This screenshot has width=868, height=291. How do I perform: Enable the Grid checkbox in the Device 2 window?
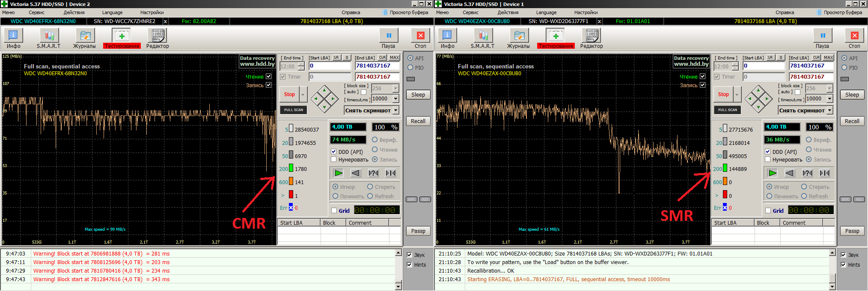(334, 211)
